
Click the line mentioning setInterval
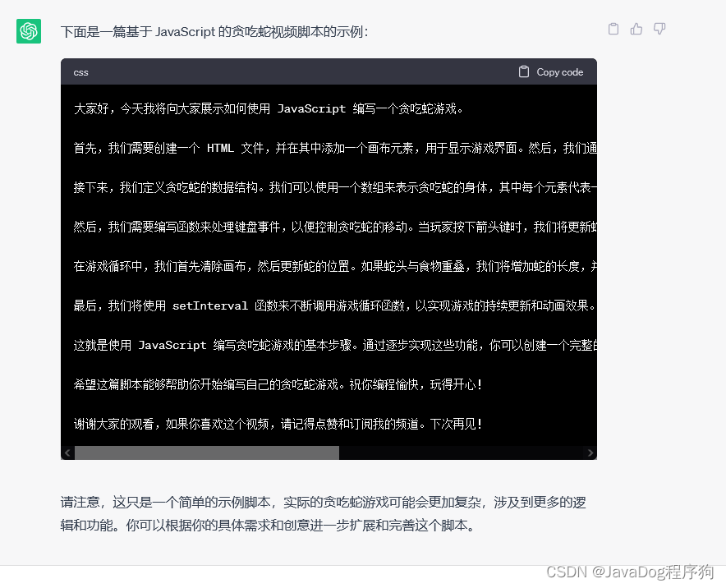click(334, 305)
